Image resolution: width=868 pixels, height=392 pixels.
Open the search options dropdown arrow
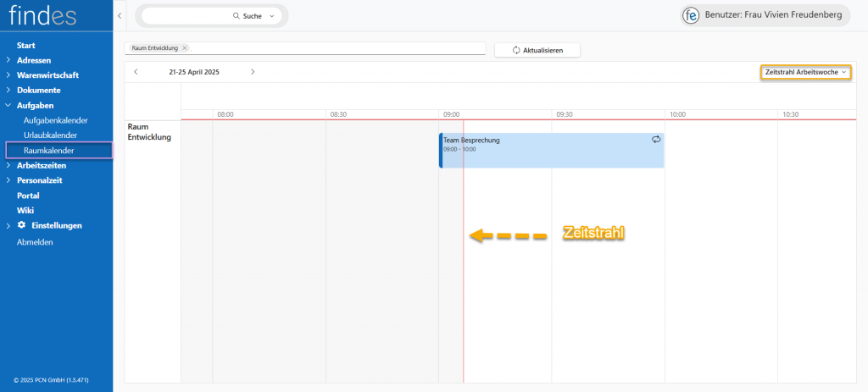(271, 16)
